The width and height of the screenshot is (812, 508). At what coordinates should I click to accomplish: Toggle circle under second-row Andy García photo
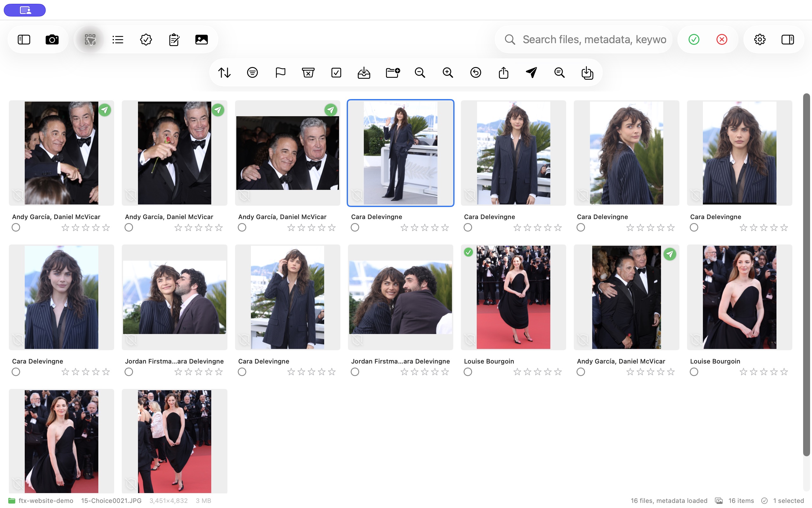(581, 372)
